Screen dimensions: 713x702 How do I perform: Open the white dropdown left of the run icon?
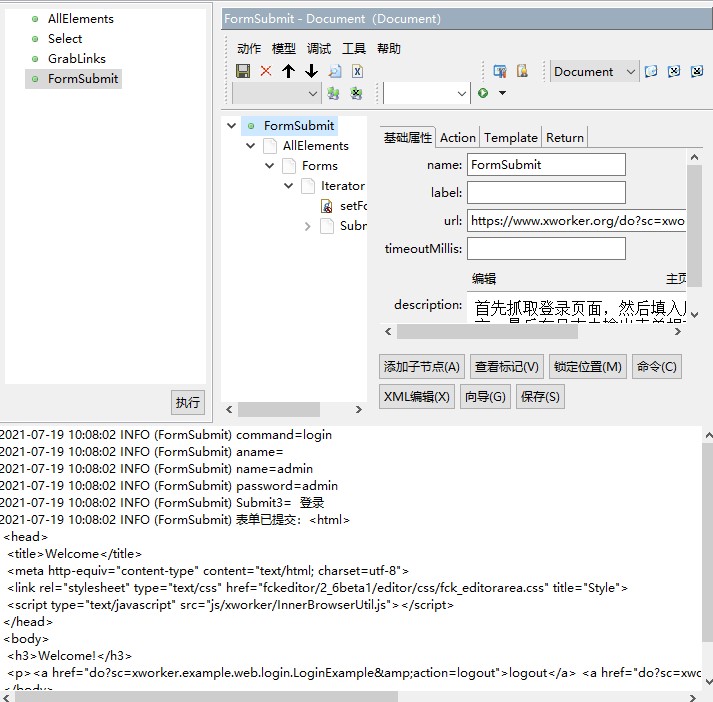pos(426,93)
